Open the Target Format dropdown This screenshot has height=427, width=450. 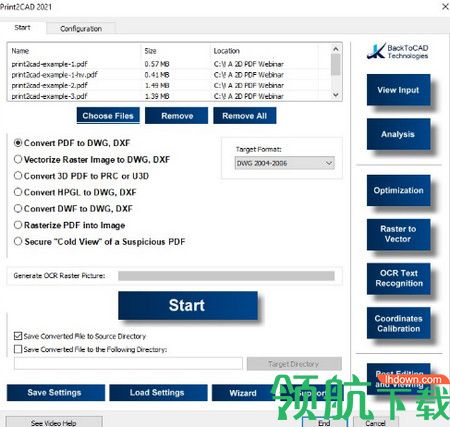tap(284, 163)
